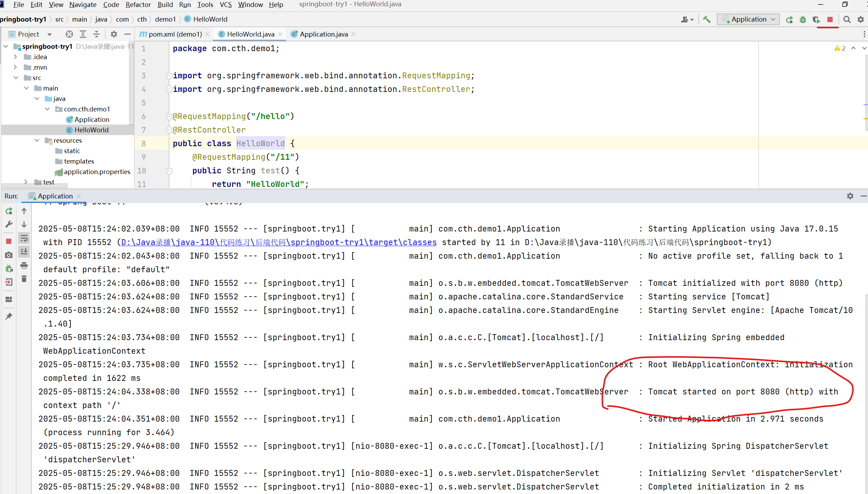Click the Build project hammer icon
The height and width of the screenshot is (494, 868).
coord(706,19)
